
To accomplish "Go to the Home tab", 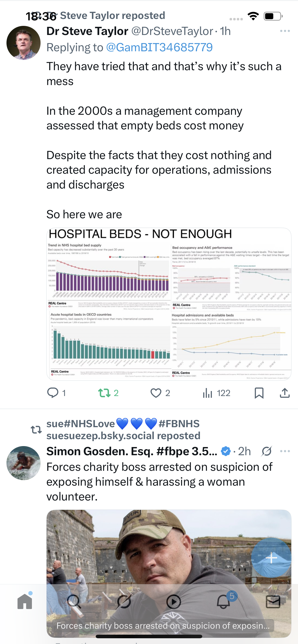I will [25, 602].
